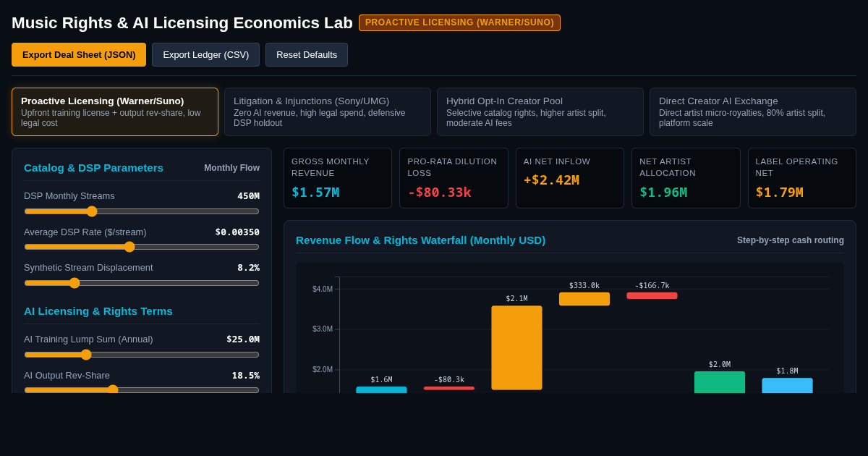Click the 450M streams value
Screen dimensions: 868x456
[x=248, y=196]
